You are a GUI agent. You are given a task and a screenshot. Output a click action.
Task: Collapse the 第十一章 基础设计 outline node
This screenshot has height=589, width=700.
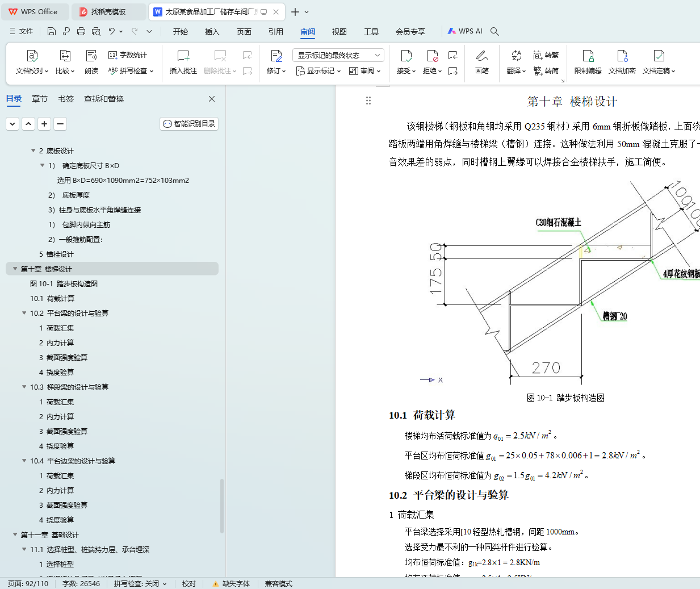point(15,534)
